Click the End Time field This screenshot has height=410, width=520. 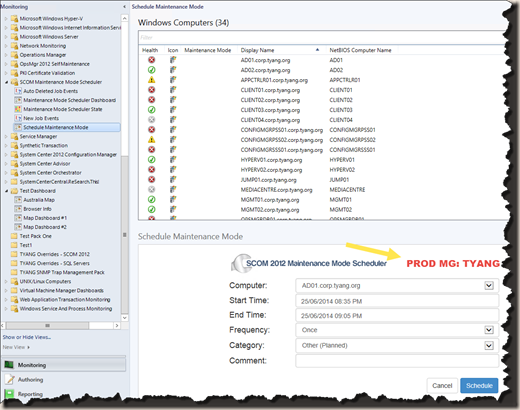point(397,316)
